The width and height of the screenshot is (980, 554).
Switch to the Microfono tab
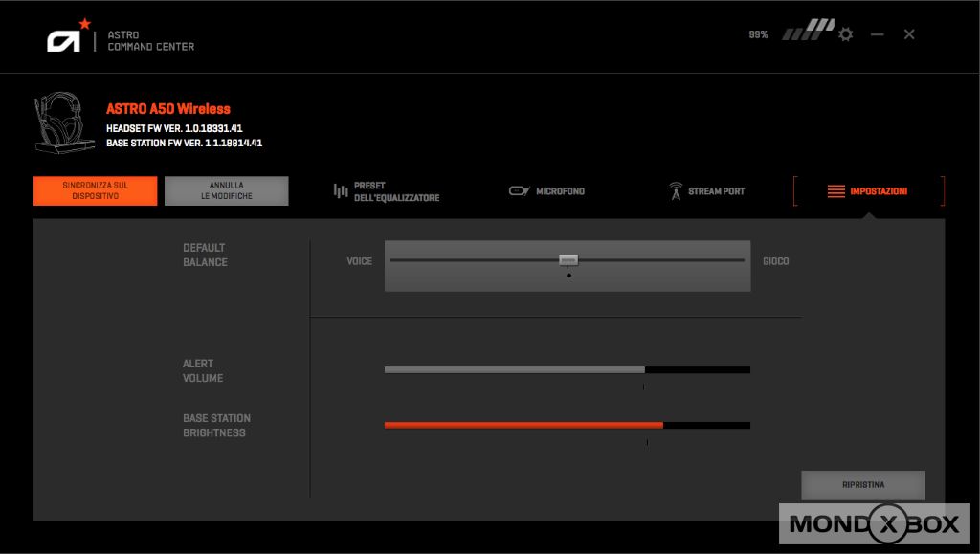coord(546,191)
